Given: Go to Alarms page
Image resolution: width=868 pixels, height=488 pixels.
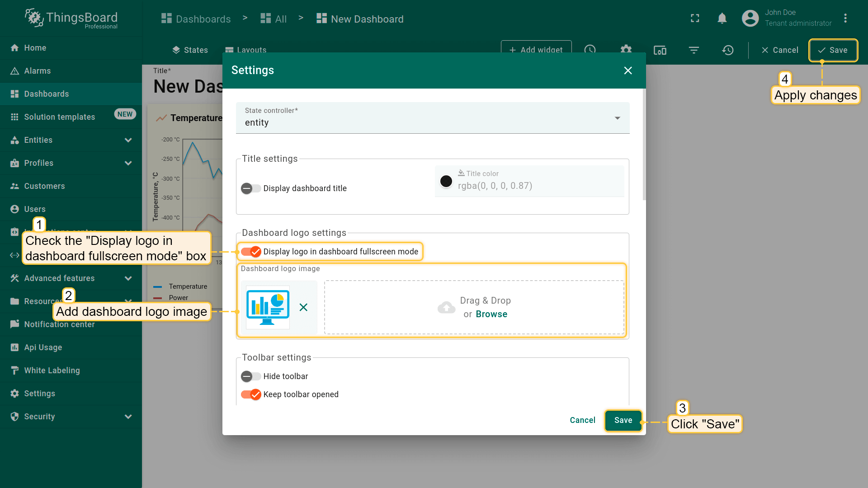Looking at the screenshot, I should coord(38,71).
